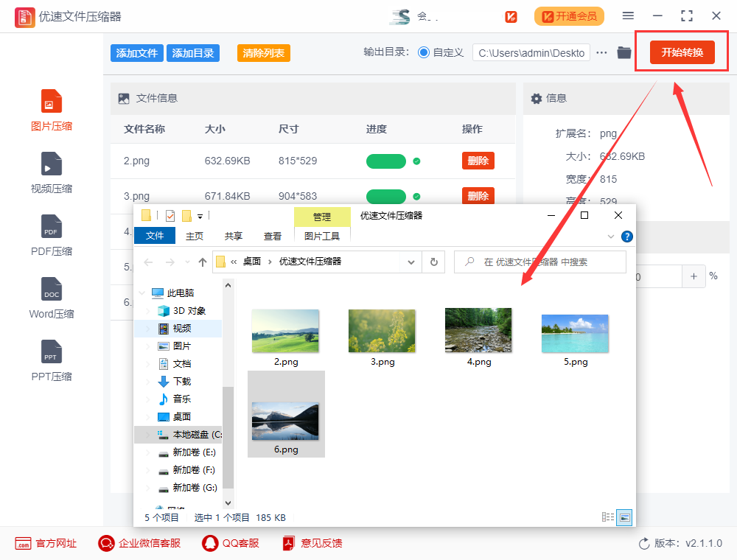Expand the Explorer ribbon chevron
This screenshot has height=560, width=737.
point(610,237)
